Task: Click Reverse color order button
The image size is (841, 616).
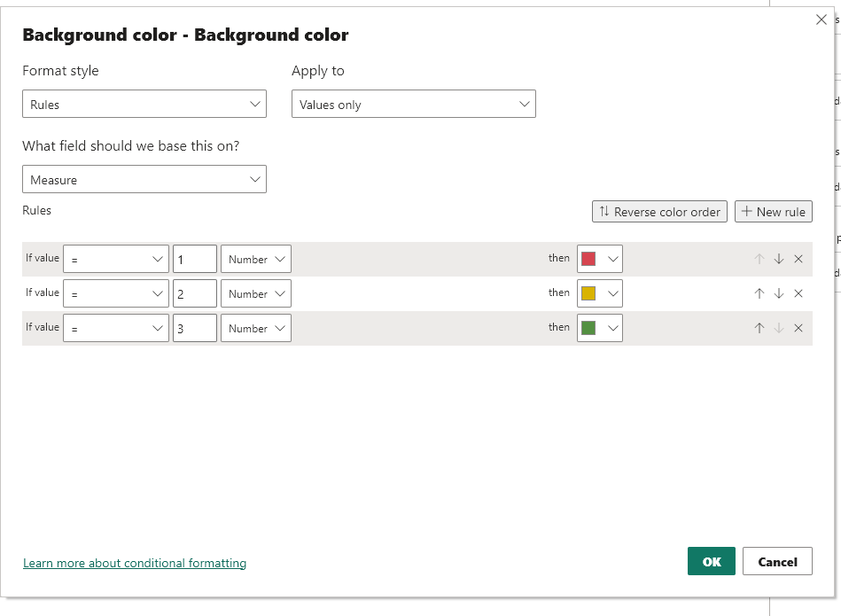Action: pos(659,212)
